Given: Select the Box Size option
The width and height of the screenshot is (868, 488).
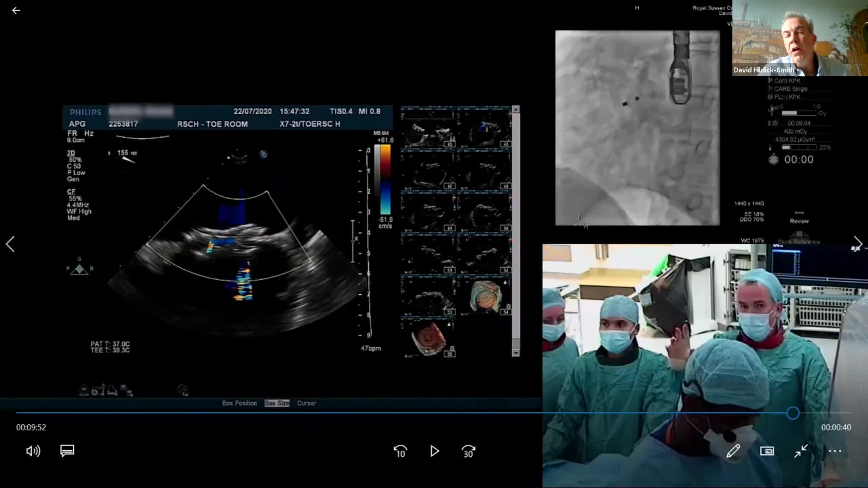Looking at the screenshot, I should (x=277, y=403).
